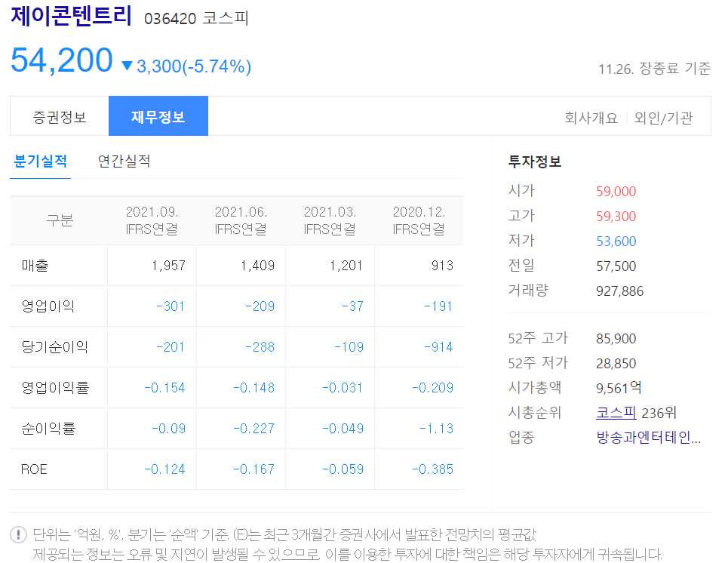The width and height of the screenshot is (728, 563).
Task: Click 당기순이익 value -288
Action: [x=260, y=347]
